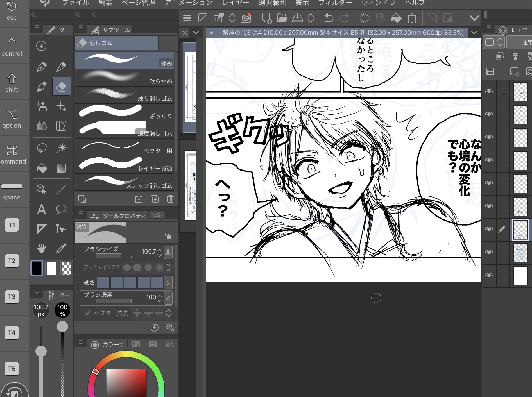Click the transform icon in command bar
532x397 pixels.
click(412, 18)
